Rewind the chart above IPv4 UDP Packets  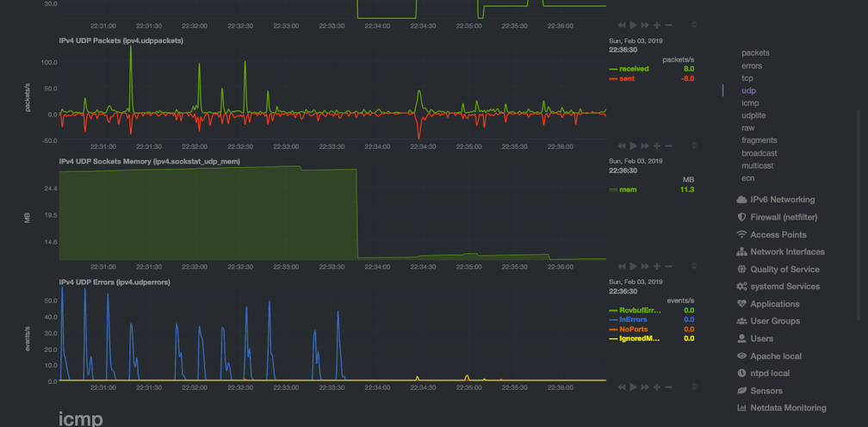pyautogui.click(x=622, y=25)
